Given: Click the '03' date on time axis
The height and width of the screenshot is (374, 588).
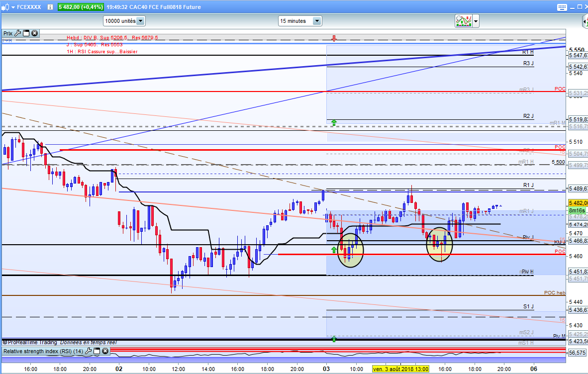Looking at the screenshot, I should [326, 369].
